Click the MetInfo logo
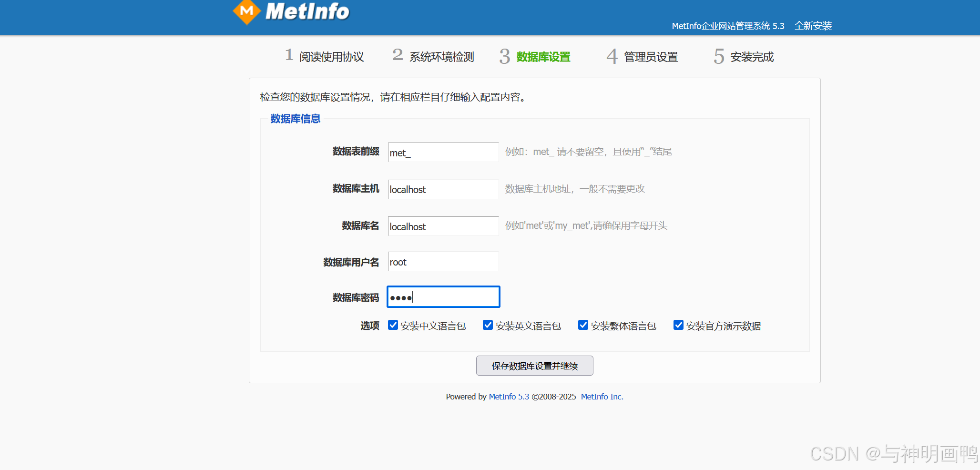 [x=291, y=11]
